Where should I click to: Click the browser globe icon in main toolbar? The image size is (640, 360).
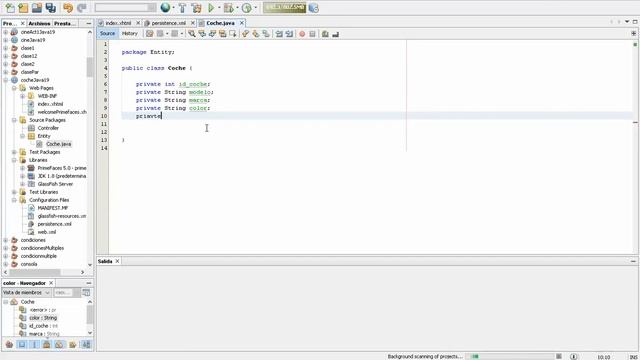pos(165,8)
